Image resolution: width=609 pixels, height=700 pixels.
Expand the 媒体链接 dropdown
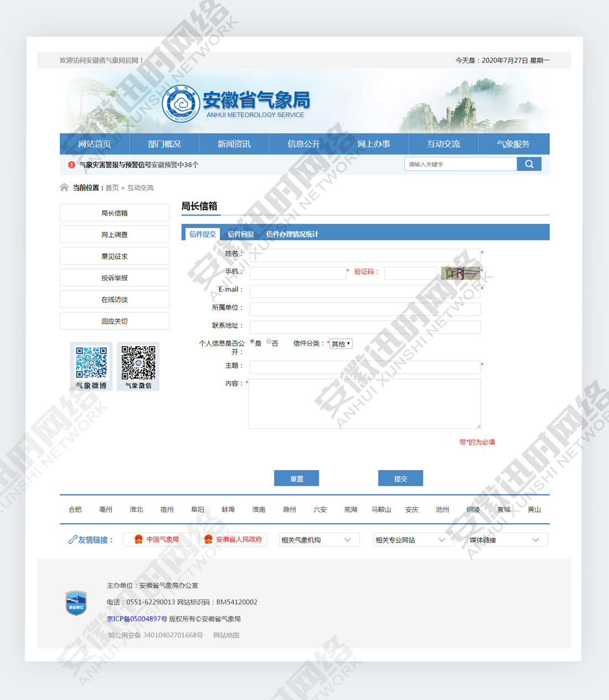(507, 540)
